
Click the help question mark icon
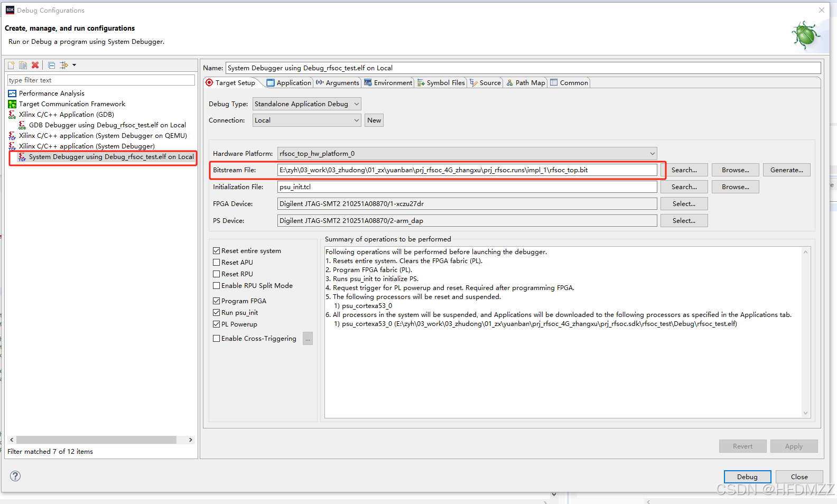(15, 476)
